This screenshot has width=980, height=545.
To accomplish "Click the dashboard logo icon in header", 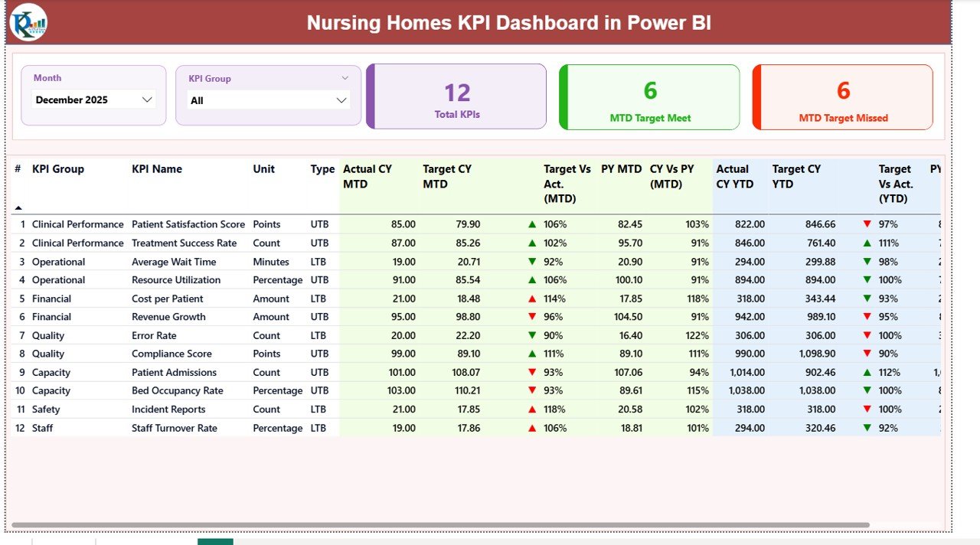I will tap(28, 22).
